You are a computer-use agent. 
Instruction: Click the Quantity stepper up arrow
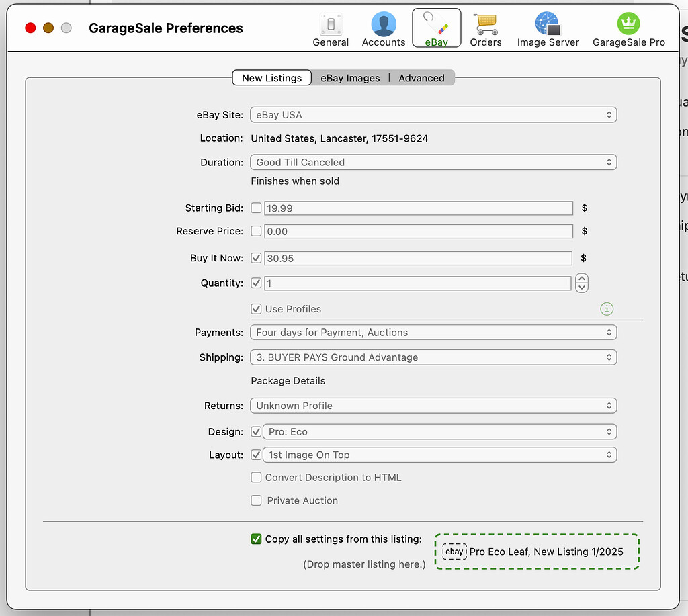[x=582, y=279]
